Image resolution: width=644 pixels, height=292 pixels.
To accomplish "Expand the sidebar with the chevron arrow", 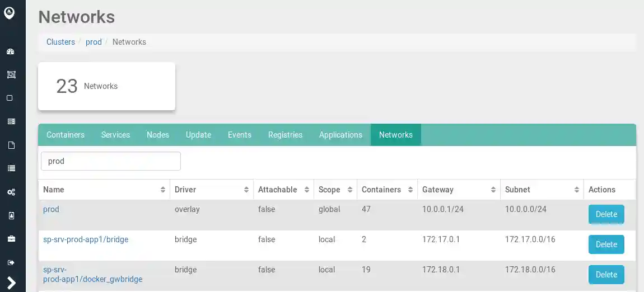I will point(12,282).
